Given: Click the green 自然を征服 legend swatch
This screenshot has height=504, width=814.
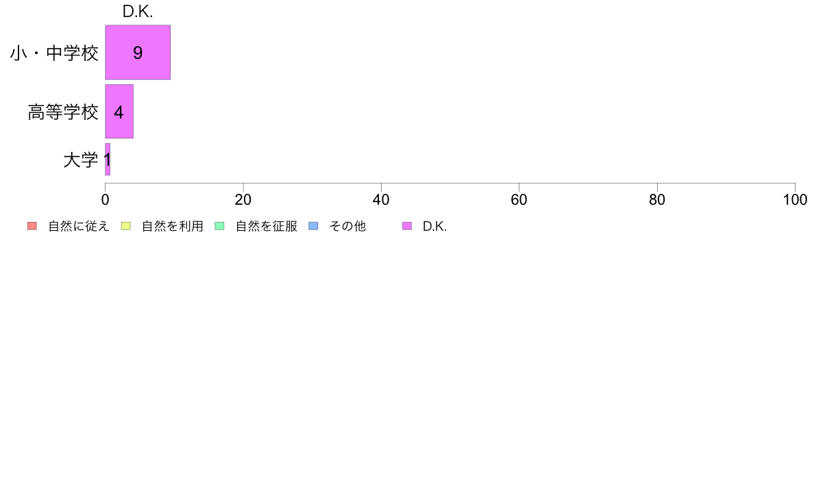Looking at the screenshot, I should 219,226.
